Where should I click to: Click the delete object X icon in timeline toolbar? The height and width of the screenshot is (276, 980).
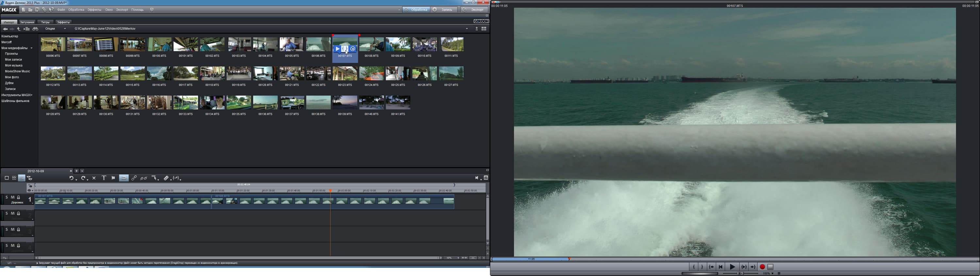[94, 178]
